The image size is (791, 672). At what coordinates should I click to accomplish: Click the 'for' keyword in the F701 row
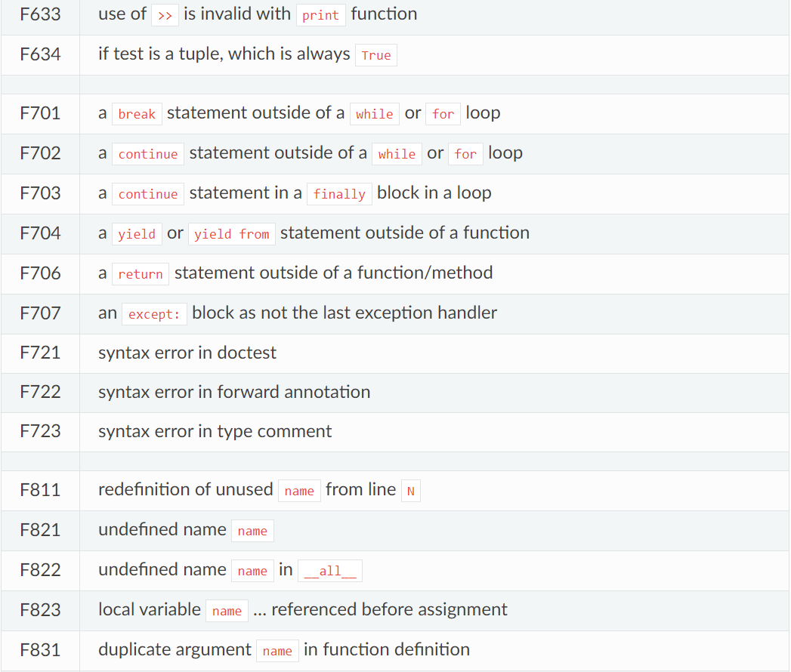(x=443, y=114)
